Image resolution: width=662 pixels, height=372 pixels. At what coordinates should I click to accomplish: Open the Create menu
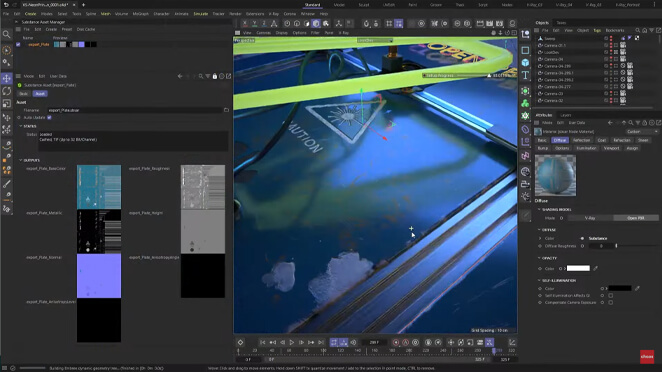[x=30, y=14]
